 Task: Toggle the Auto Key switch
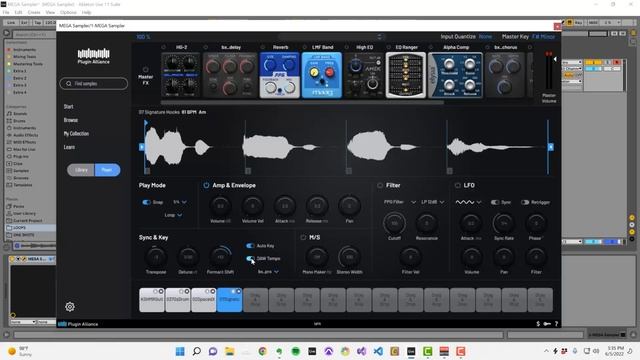pyautogui.click(x=250, y=246)
